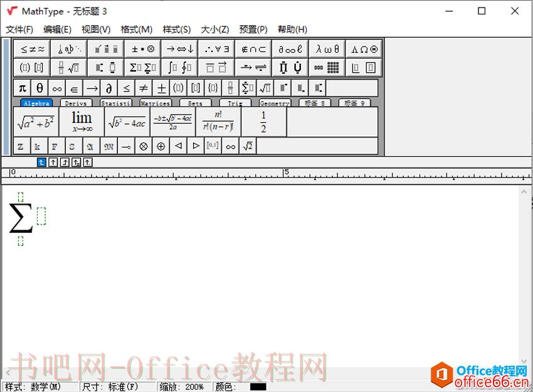
Task: Open the integral templates palette
Action: pos(180,67)
